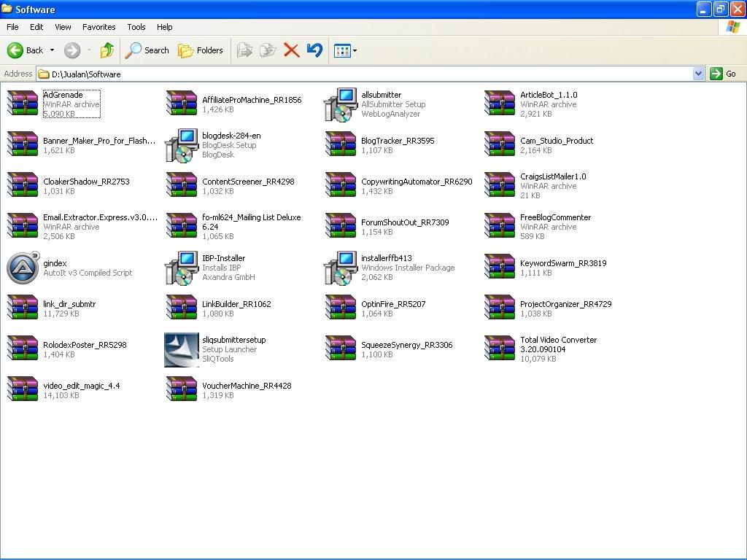Select the ArticleBot_1.1.0 archive icon
This screenshot has height=560, width=747.
pyautogui.click(x=500, y=104)
